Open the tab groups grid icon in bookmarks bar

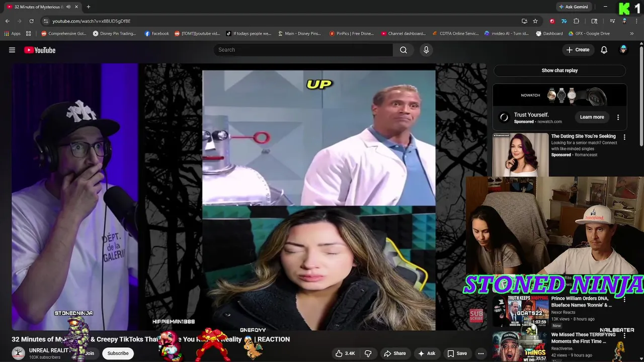pos(29,34)
